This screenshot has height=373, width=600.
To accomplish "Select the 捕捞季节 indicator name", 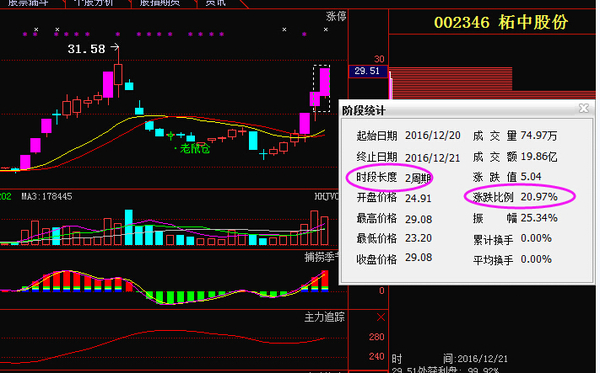I will coord(321,257).
